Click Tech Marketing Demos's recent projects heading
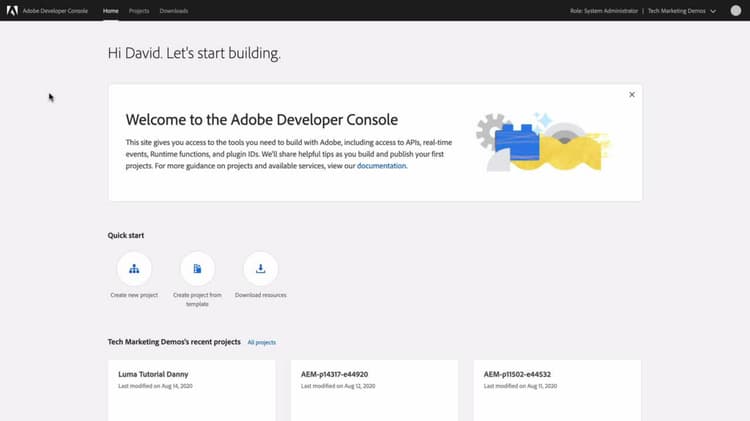The image size is (750, 421). tap(174, 342)
